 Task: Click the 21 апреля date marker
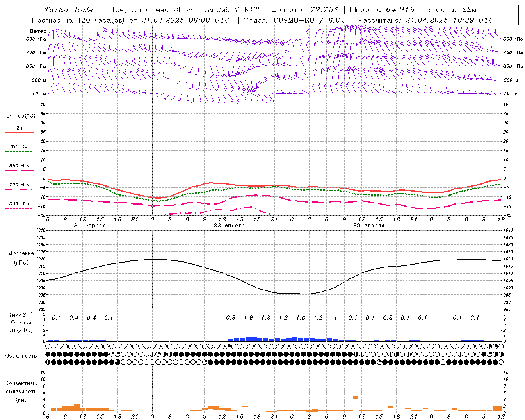(89, 226)
